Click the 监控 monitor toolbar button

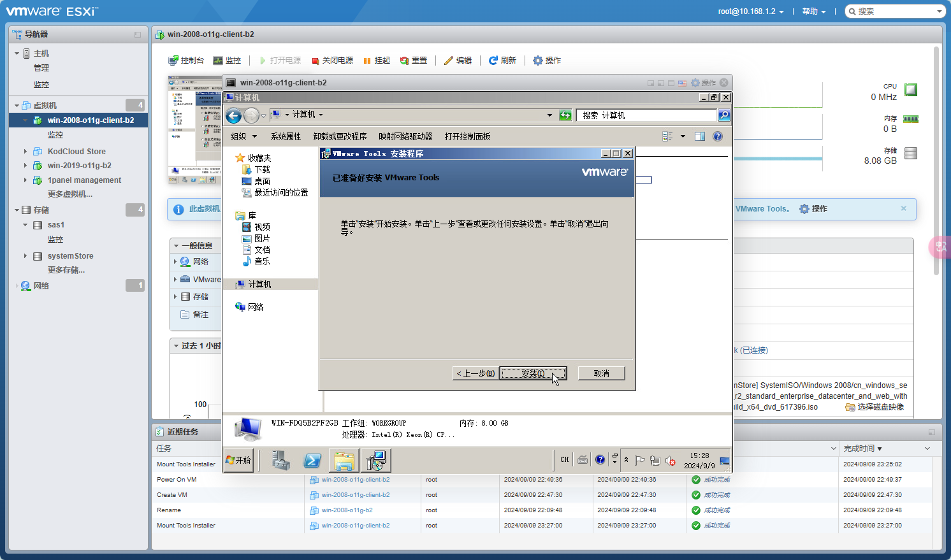click(227, 61)
